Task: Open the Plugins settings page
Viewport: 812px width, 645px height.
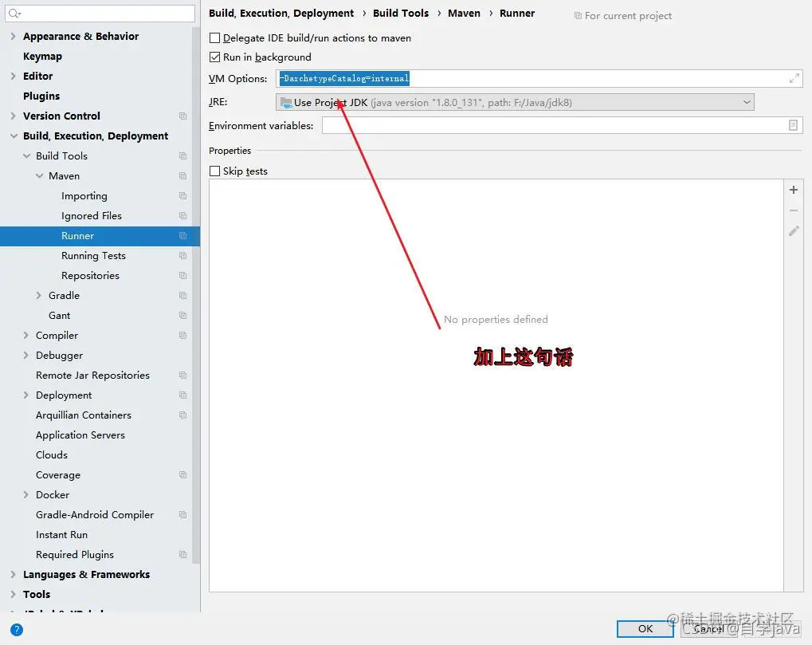Action: pos(41,96)
